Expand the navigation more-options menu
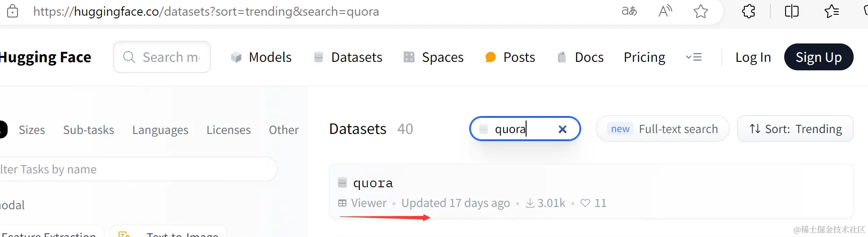This screenshot has width=868, height=237. click(694, 57)
